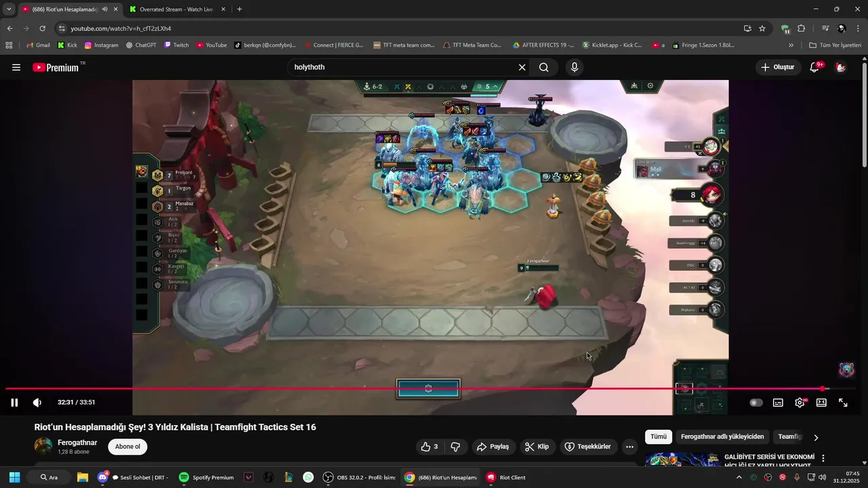Open the Ferogathnar channel avatar

[x=43, y=446]
